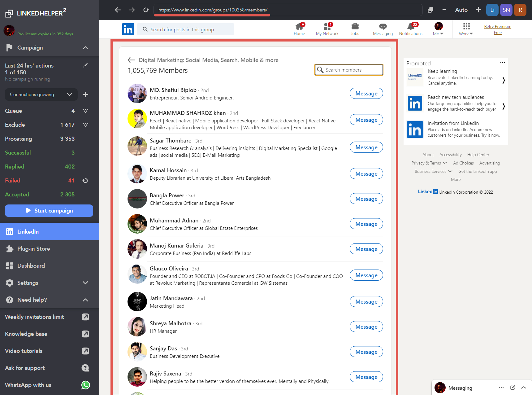Open the Connections growing dropdown
This screenshot has width=532, height=395.
41,94
